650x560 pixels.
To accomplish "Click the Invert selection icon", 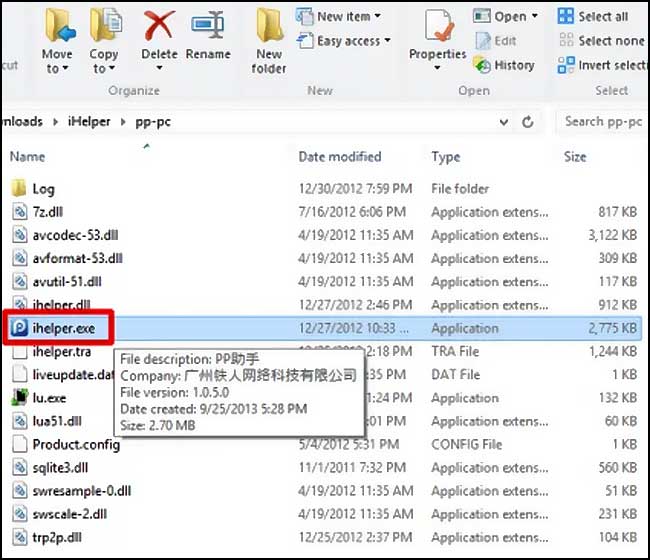I will click(x=566, y=65).
